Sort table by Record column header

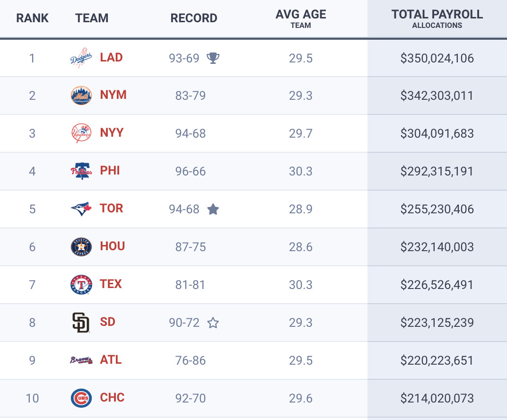pos(194,18)
